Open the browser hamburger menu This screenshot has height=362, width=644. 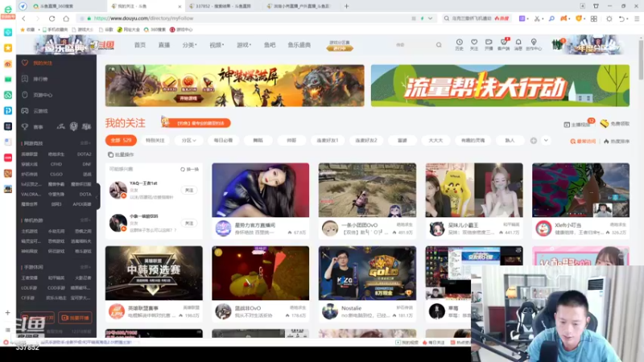tap(637, 19)
